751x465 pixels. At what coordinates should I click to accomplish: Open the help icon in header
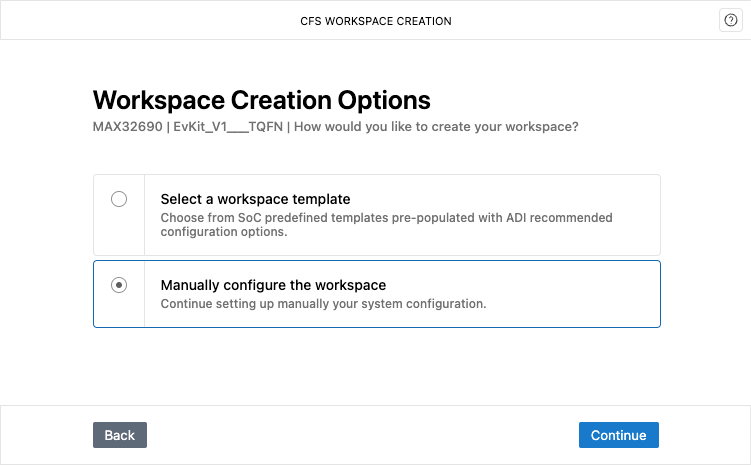click(730, 20)
